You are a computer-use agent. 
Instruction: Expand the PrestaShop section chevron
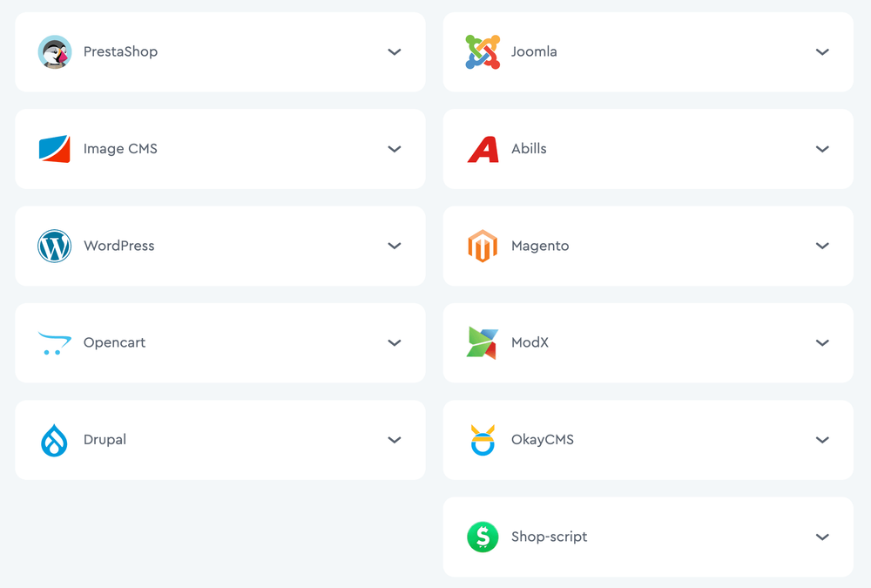point(395,52)
